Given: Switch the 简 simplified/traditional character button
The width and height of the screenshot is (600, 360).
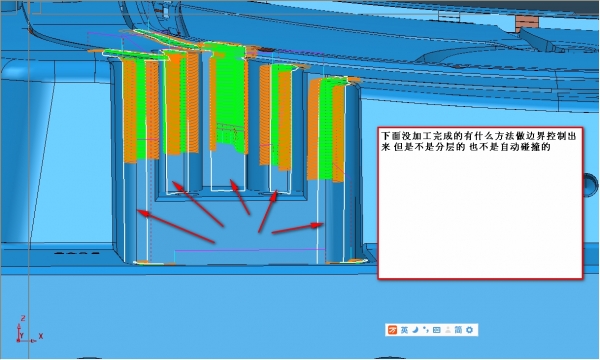Looking at the screenshot, I should coord(458,330).
